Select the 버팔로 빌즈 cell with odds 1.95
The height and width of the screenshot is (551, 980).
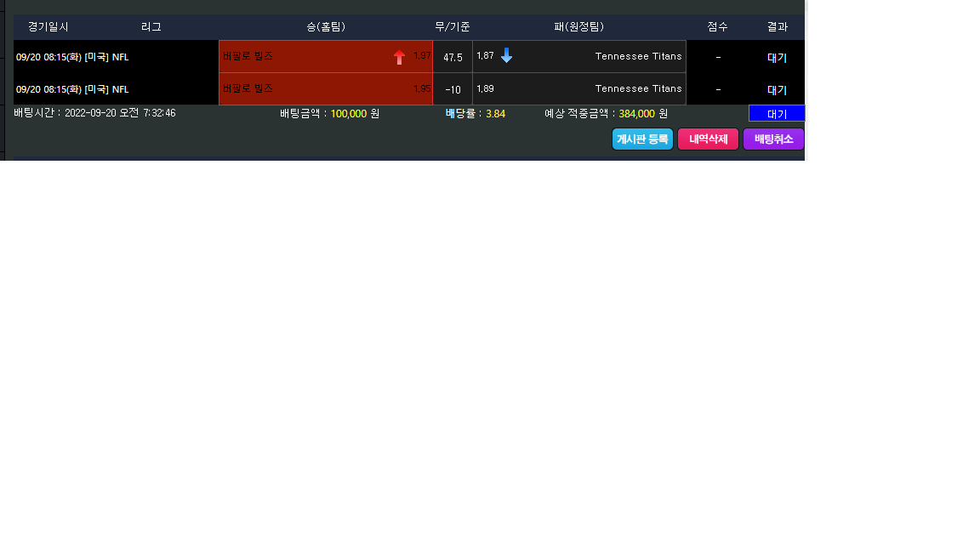325,89
